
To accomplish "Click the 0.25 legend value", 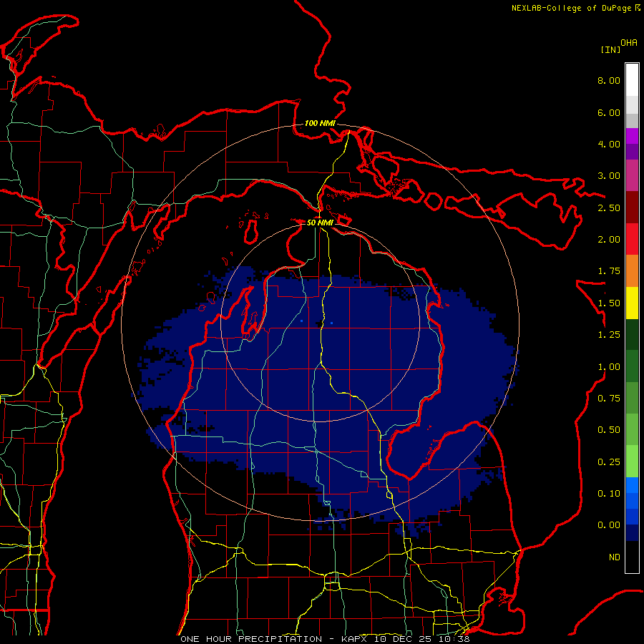I will (609, 462).
